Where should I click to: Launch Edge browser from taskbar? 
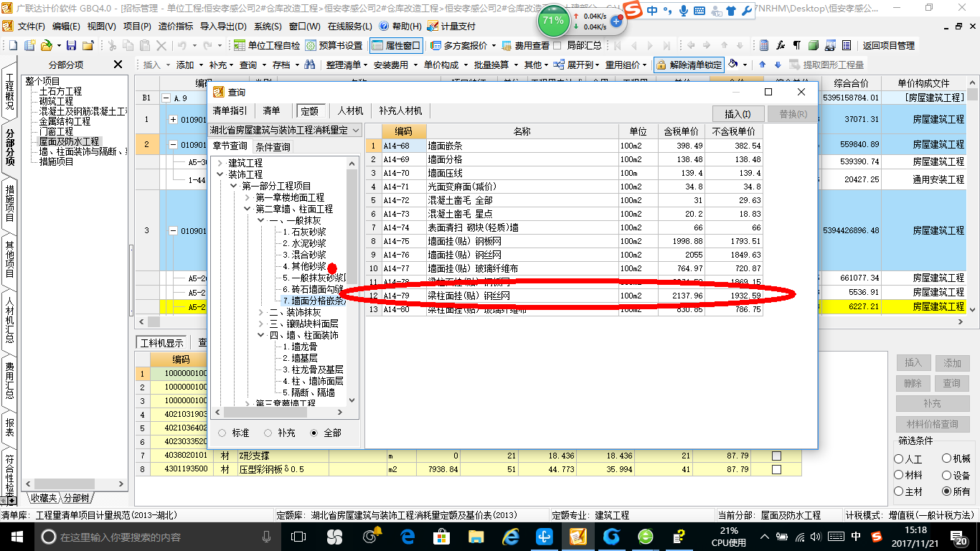click(x=408, y=537)
